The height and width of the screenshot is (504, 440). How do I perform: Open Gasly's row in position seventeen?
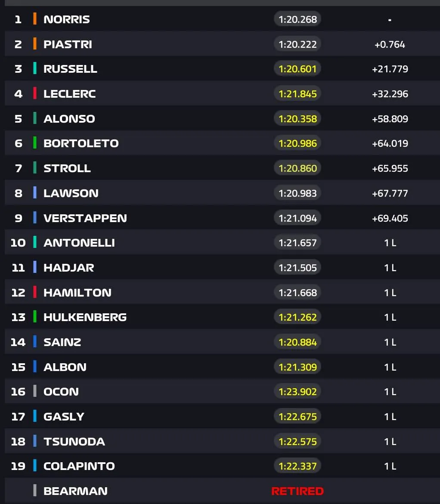coord(222,417)
